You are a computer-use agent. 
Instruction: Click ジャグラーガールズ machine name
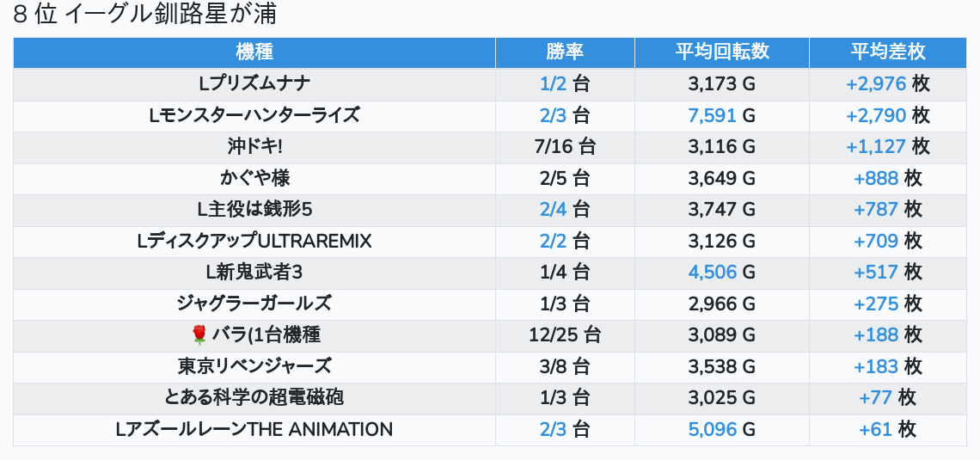point(254,304)
